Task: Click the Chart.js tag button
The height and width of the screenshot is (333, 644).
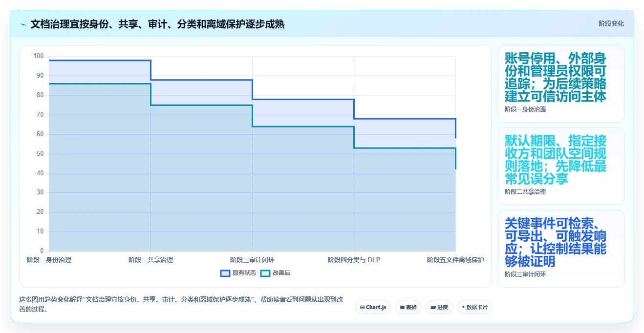Action: pos(372,307)
